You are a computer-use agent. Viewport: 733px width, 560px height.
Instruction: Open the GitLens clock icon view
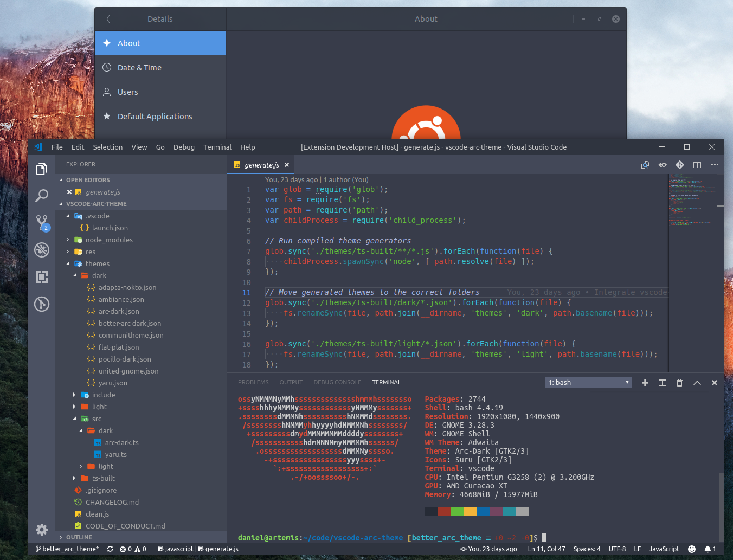point(42,304)
